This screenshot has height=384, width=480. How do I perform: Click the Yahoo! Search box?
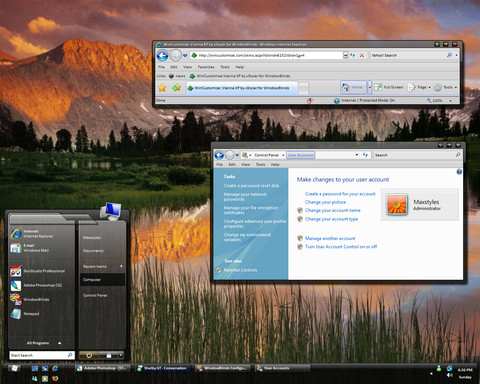pos(408,55)
